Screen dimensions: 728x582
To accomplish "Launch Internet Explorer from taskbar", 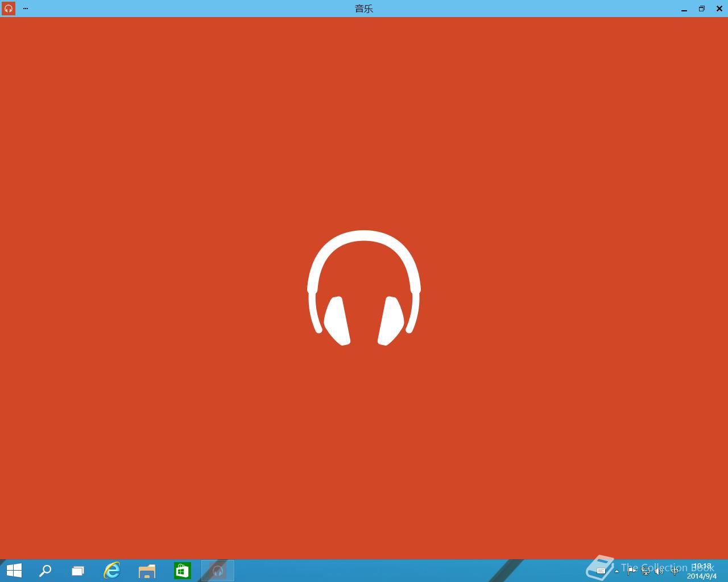I will click(112, 571).
